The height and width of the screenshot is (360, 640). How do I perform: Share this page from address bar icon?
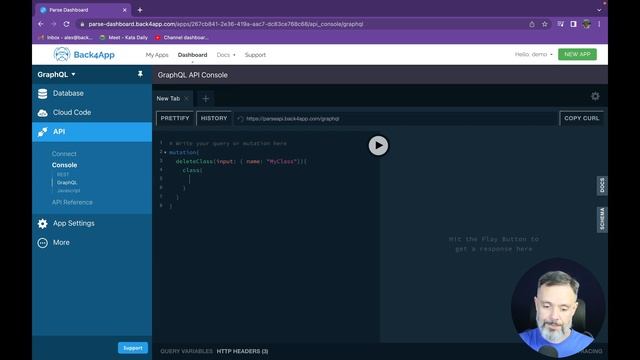(532, 24)
